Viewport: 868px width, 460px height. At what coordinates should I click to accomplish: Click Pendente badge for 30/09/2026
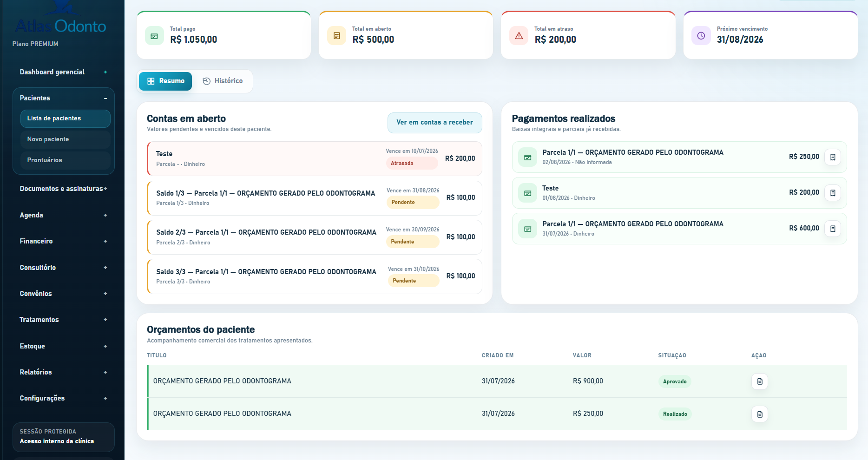pyautogui.click(x=412, y=242)
